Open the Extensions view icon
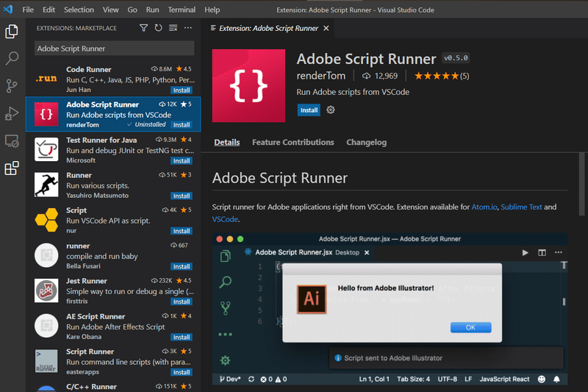Viewport: 588px width, 392px height. (x=12, y=168)
